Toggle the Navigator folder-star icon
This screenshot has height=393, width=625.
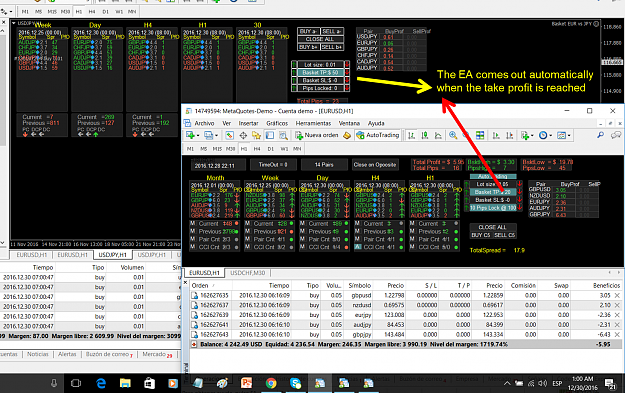click(256, 136)
